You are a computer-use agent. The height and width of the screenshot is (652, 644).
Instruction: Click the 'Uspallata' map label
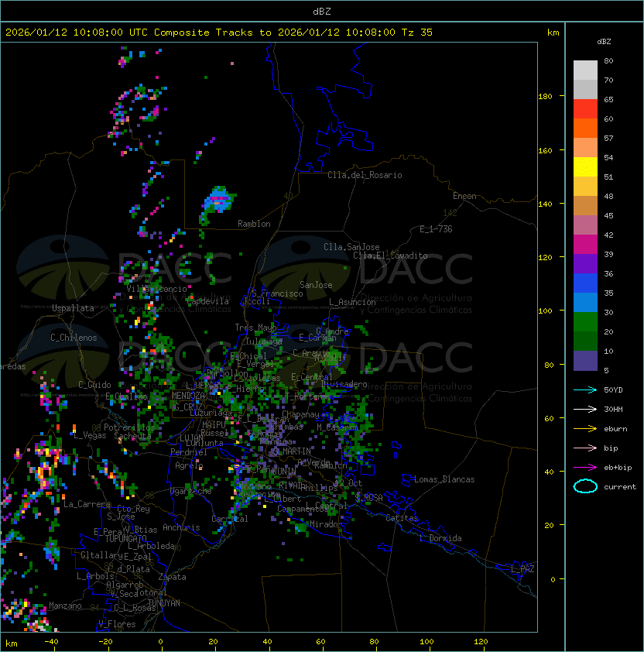tap(73, 308)
